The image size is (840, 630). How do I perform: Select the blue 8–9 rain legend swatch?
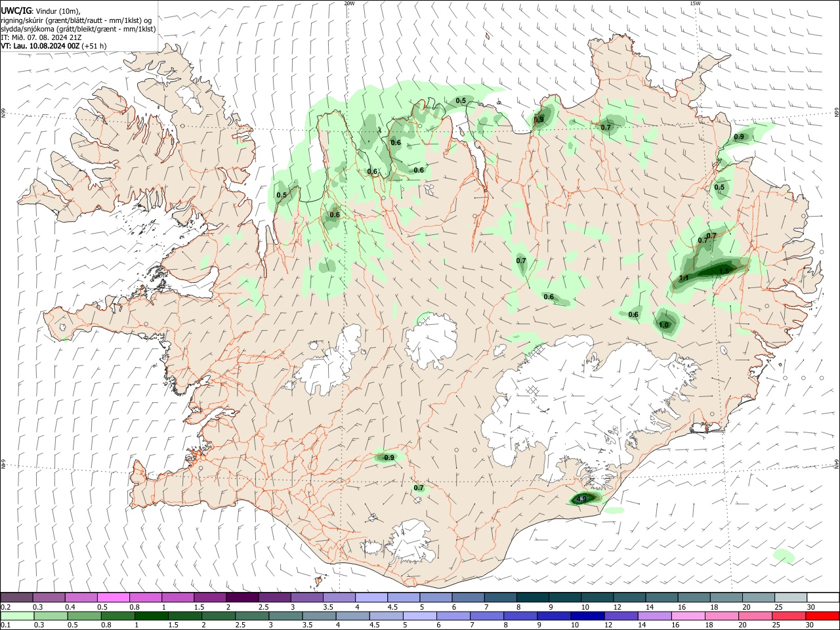(x=520, y=616)
